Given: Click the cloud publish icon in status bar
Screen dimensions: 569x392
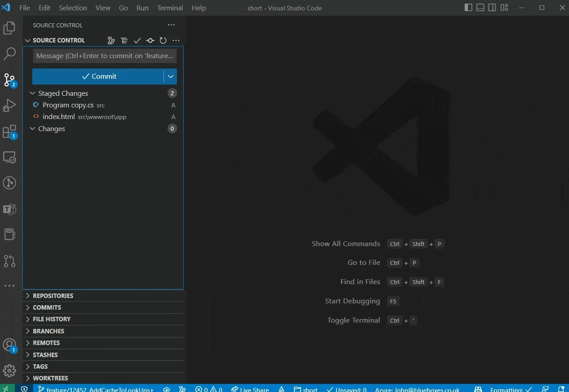Looking at the screenshot, I should 167,389.
